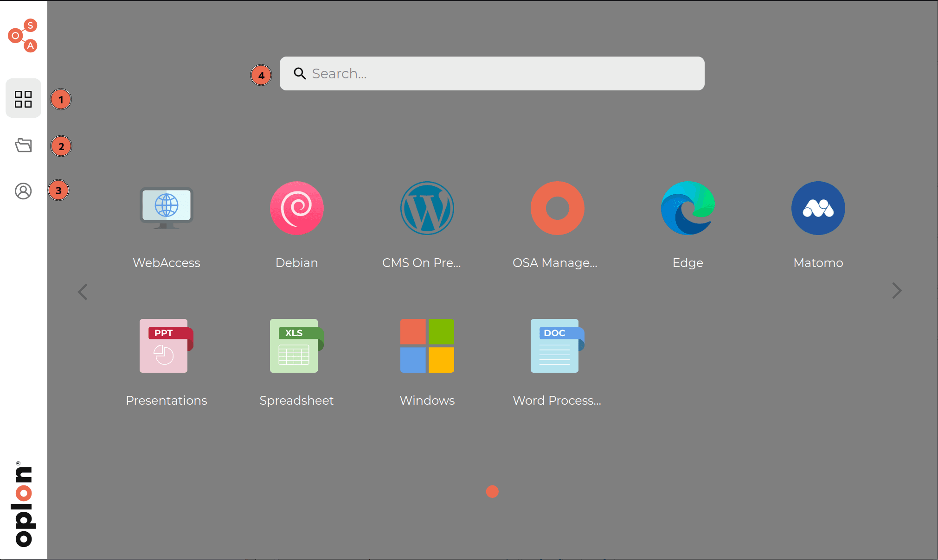The image size is (938, 560).
Task: Click the "WebAccess" label text
Action: (167, 263)
